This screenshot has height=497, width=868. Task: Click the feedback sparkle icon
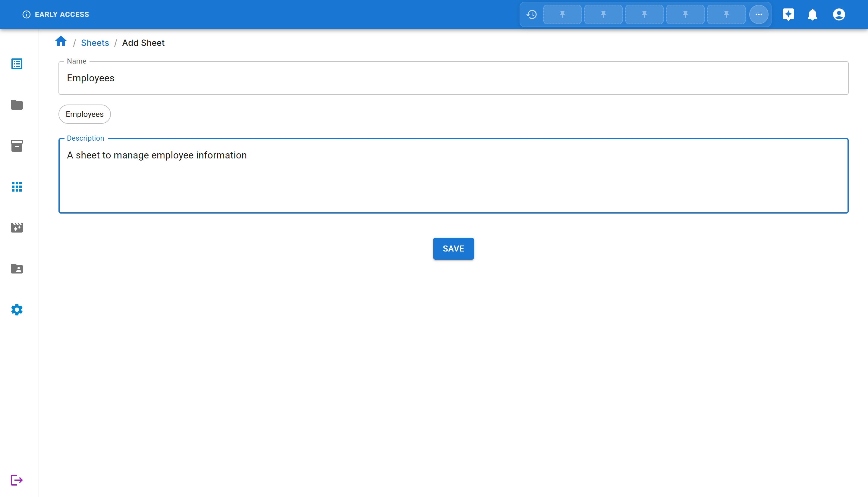tap(788, 14)
